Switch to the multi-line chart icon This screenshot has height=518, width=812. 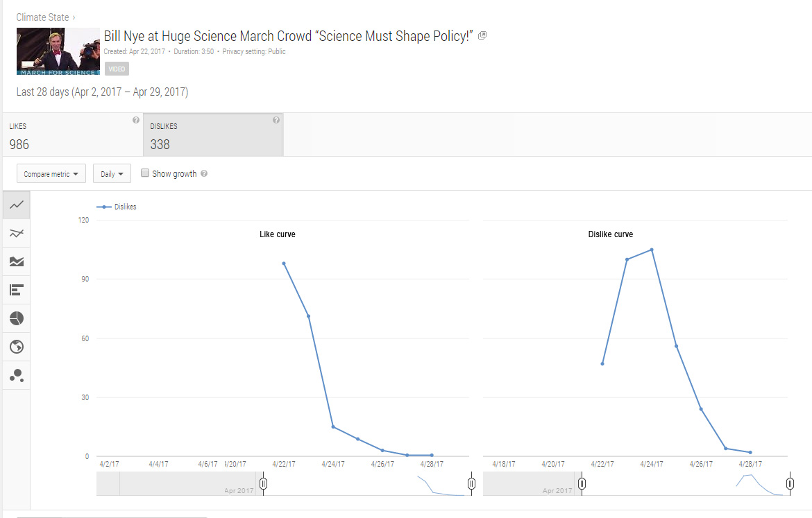click(17, 233)
